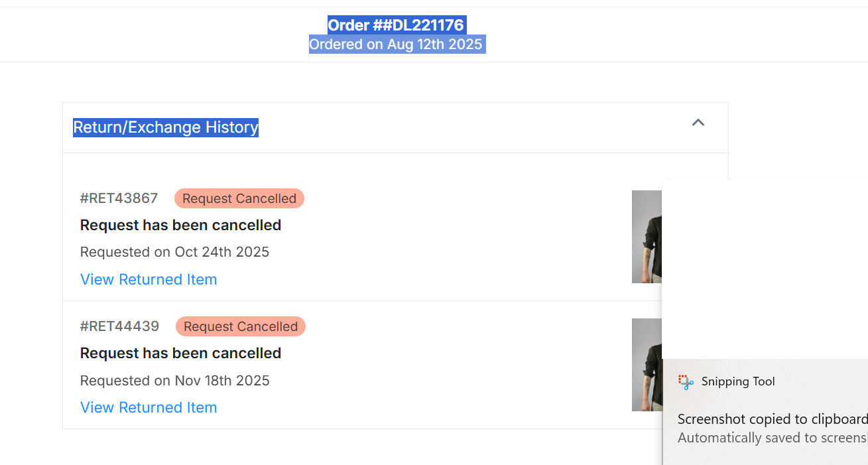Screen dimensions: 868x465
Task: Click return ID #RET43867
Action: (x=119, y=198)
